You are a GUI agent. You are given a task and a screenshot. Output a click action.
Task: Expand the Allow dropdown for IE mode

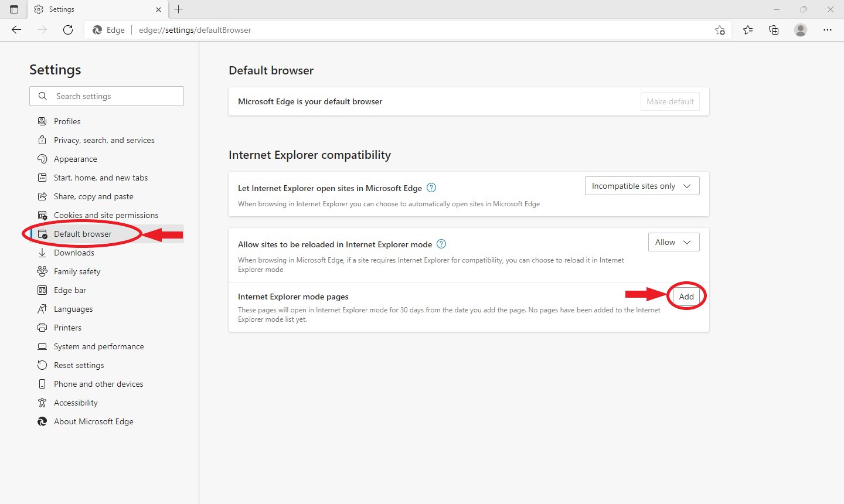click(x=673, y=242)
